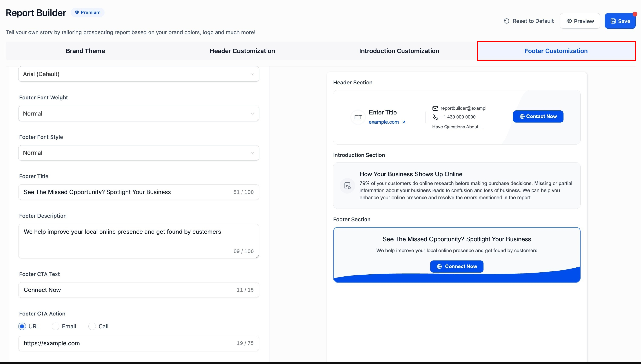Viewport: 641px width, 364px height.
Task: Click the Contact Now button in header
Action: coord(538,117)
